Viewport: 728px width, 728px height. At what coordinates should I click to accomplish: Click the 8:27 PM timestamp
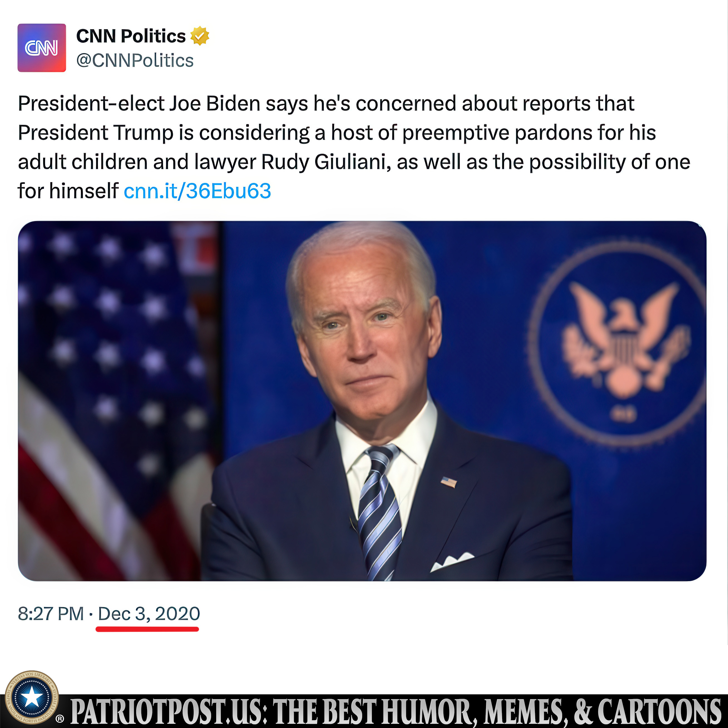pyautogui.click(x=51, y=613)
